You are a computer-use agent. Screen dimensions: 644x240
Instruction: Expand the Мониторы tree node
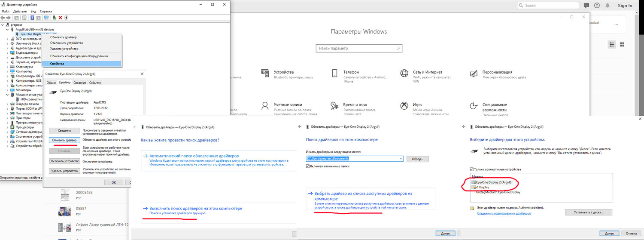(7, 90)
